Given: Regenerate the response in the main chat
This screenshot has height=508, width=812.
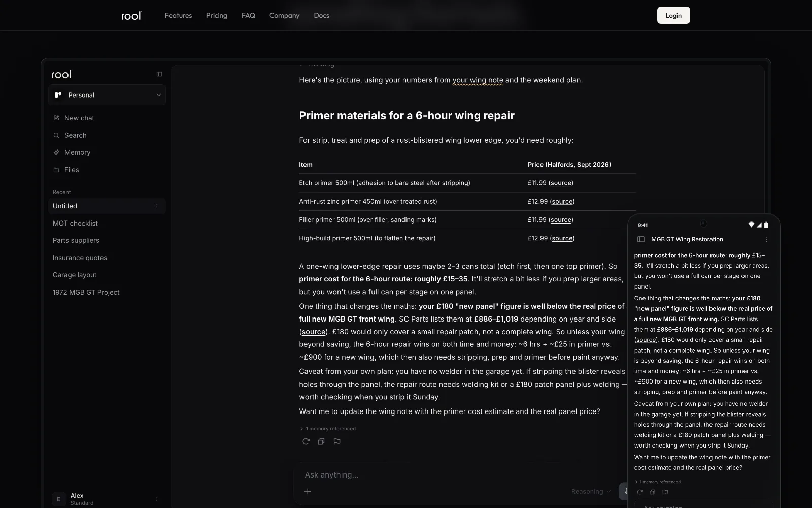Looking at the screenshot, I should coord(306,441).
